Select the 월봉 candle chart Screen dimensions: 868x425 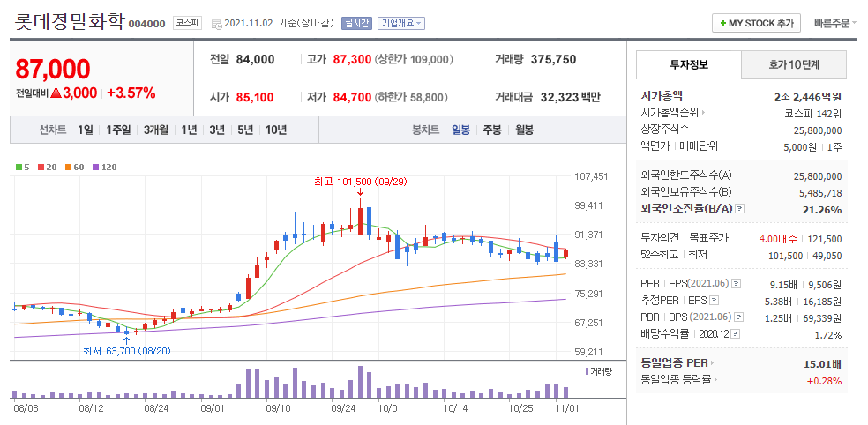pyautogui.click(x=524, y=130)
